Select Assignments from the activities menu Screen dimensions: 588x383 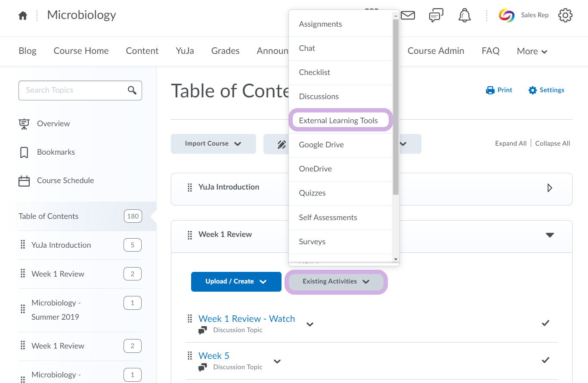click(340, 24)
